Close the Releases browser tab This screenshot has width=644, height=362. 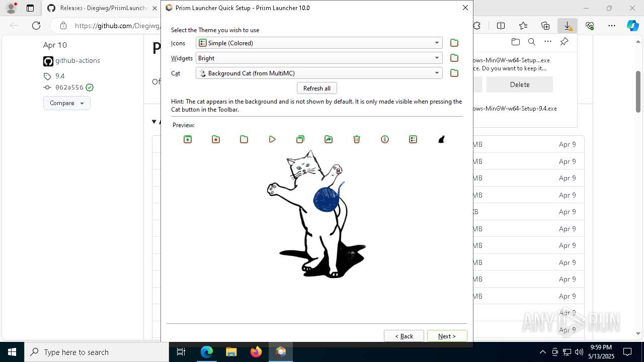tap(154, 8)
